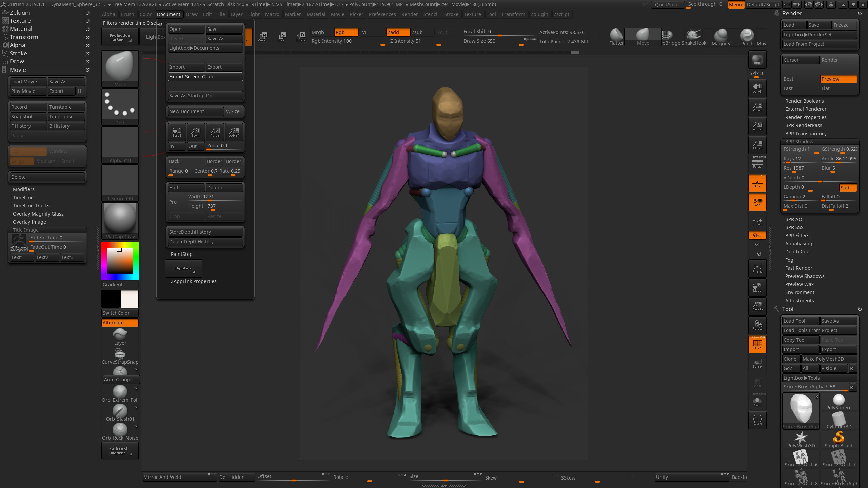
Task: Open the Preferences menu
Action: tap(382, 14)
